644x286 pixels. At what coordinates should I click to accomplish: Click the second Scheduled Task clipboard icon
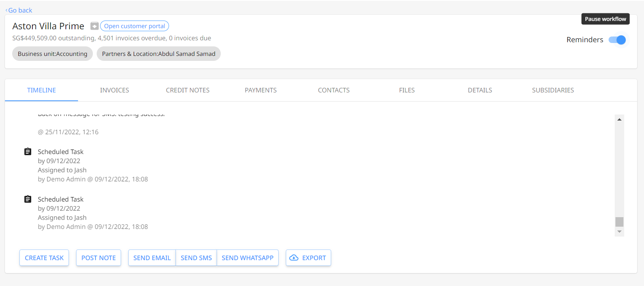(28, 199)
